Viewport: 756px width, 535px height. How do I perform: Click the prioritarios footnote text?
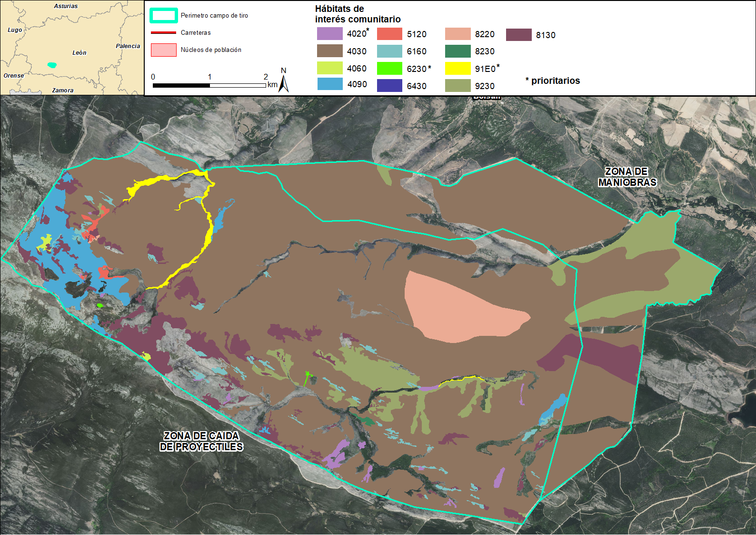click(553, 81)
